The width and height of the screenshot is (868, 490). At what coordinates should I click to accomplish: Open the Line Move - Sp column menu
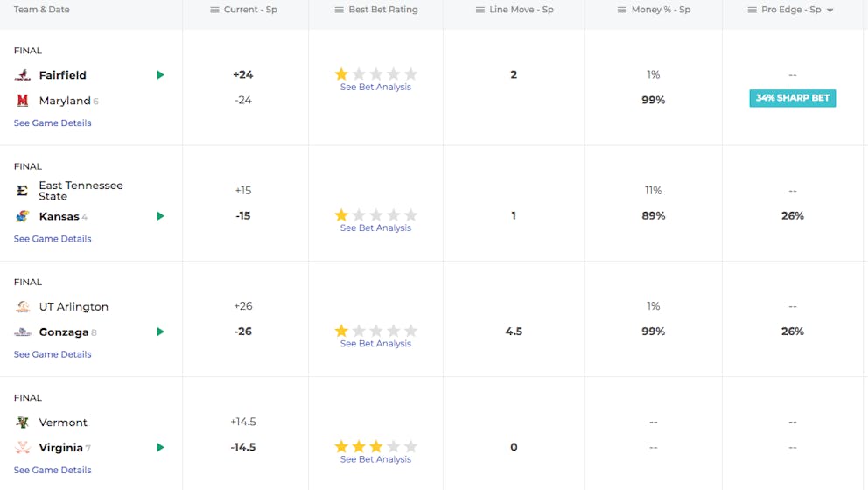(x=480, y=10)
